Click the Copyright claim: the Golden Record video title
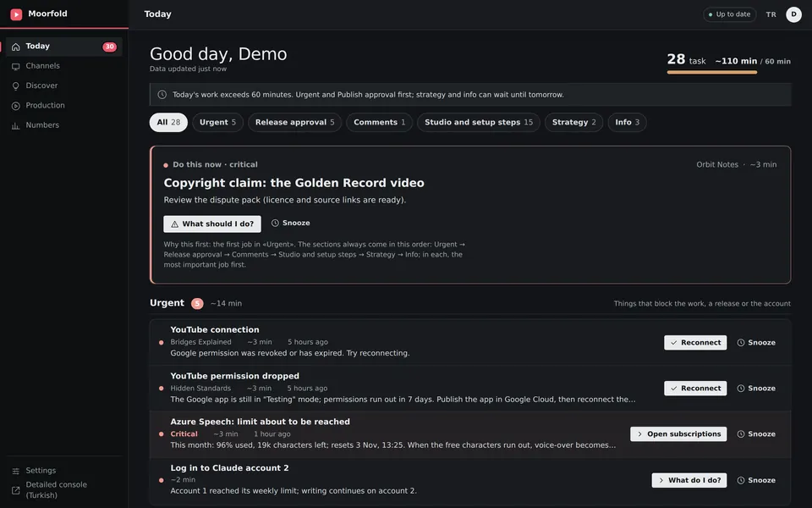The image size is (812, 508). click(294, 183)
